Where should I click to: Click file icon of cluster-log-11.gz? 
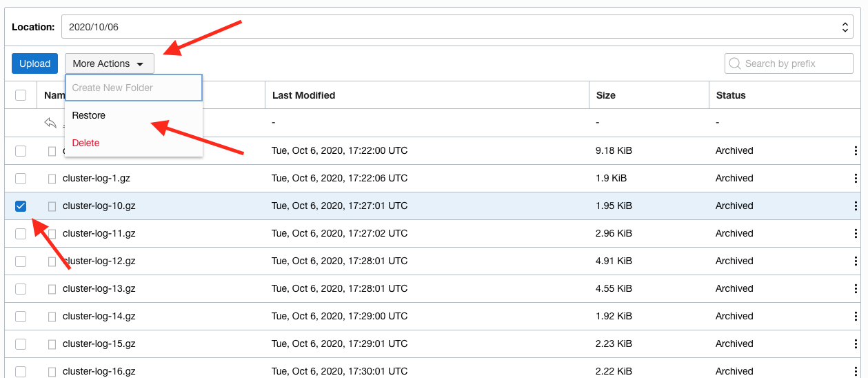point(52,234)
